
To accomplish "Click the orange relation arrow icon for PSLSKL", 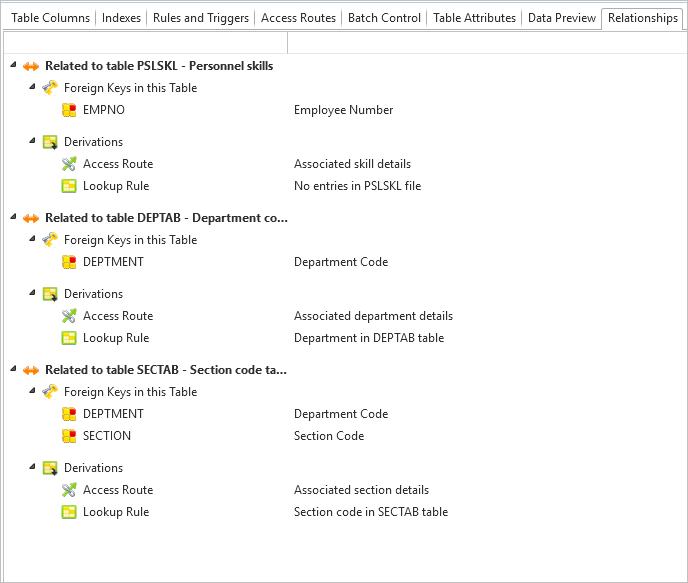I will (31, 66).
